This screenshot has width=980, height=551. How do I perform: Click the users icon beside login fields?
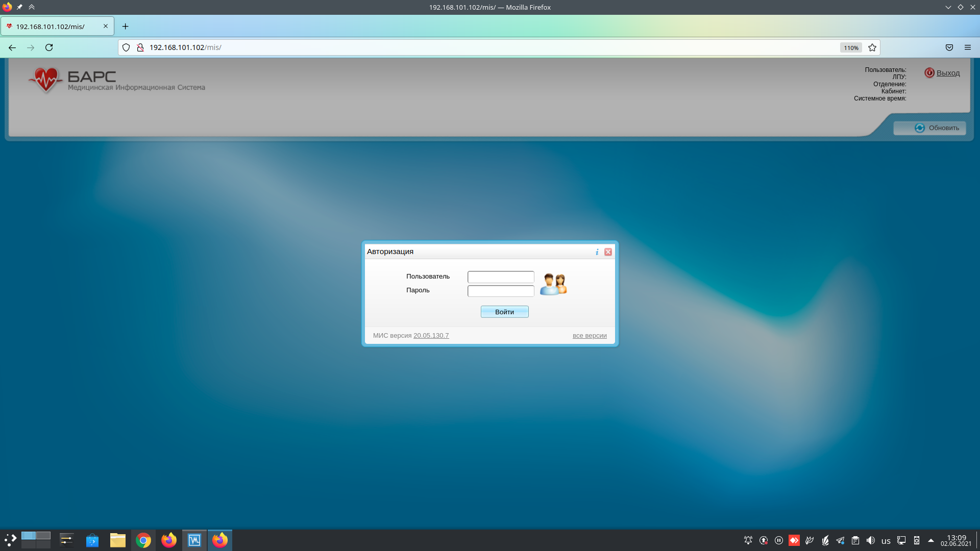tap(553, 284)
